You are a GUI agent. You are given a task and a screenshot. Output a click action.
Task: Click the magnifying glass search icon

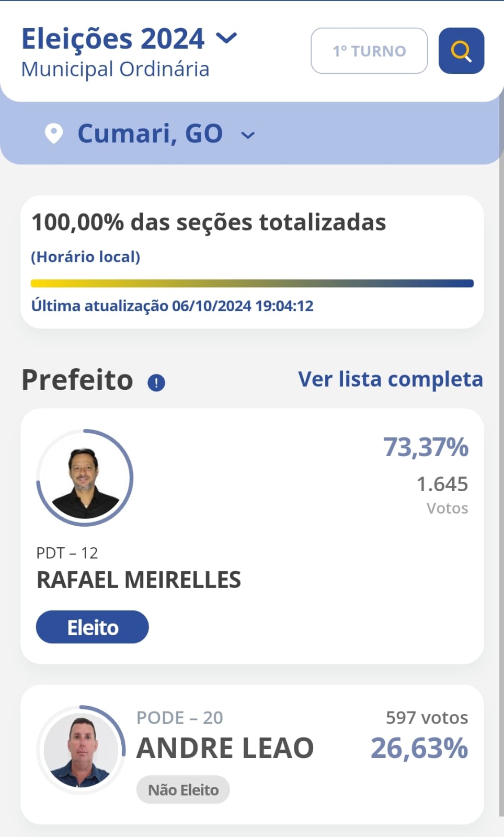point(461,51)
